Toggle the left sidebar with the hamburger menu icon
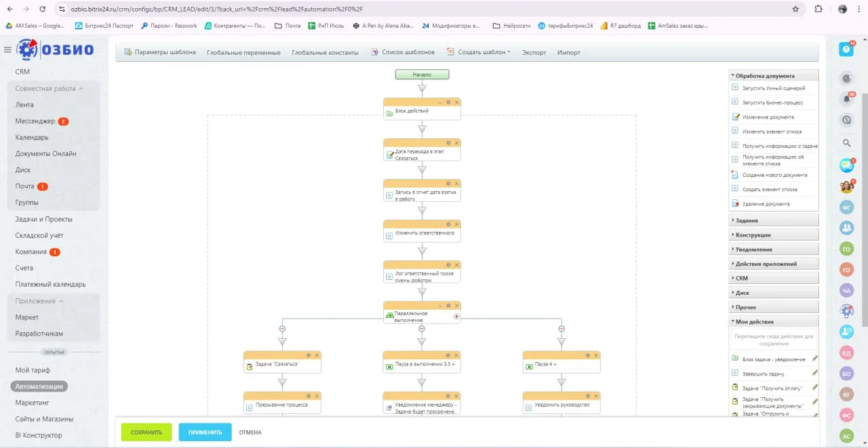The image size is (868, 448). click(7, 49)
